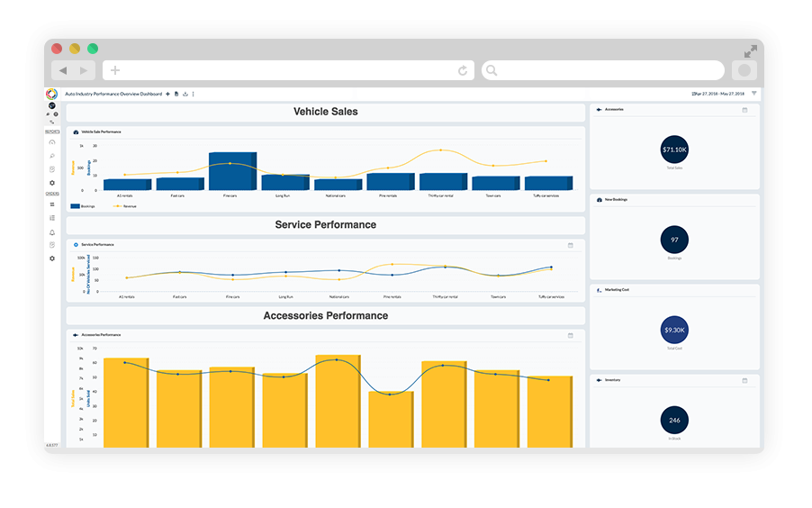Click the document copy icon beside dashboard title
Screen dimensions: 812x508
[176, 94]
